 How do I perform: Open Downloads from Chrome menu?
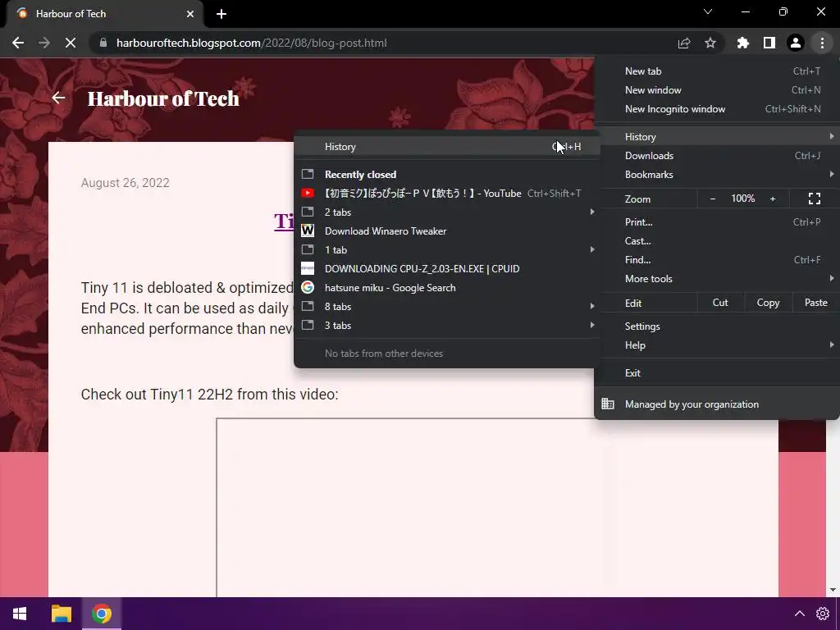(717, 156)
